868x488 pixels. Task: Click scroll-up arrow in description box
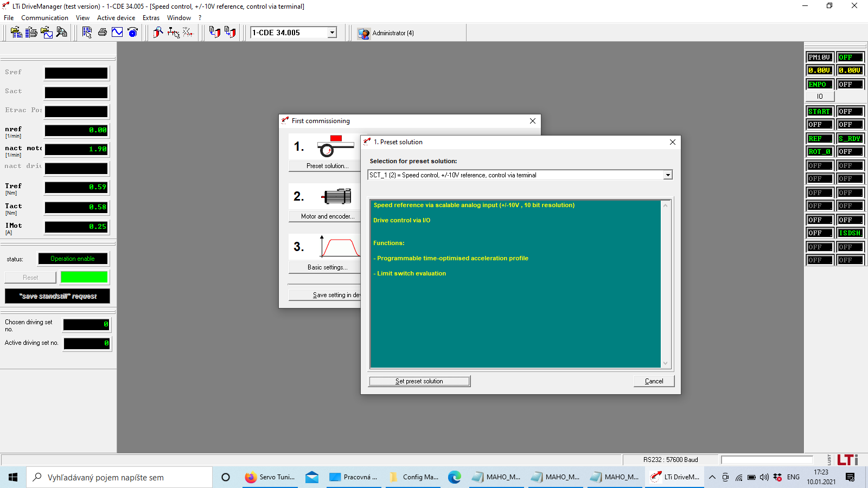pyautogui.click(x=665, y=205)
